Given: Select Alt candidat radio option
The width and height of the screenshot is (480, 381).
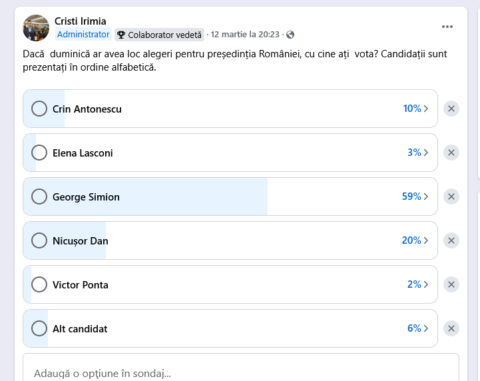Looking at the screenshot, I should [39, 329].
